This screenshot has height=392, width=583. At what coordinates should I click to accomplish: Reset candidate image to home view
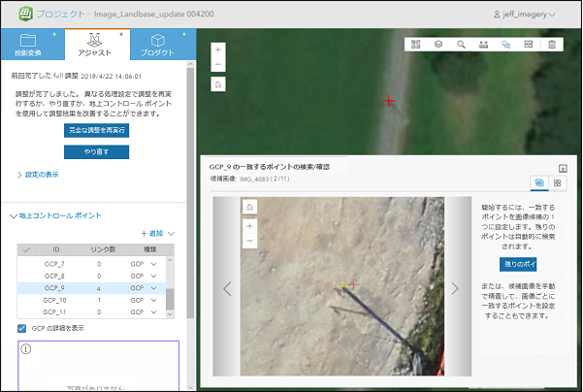(x=250, y=207)
